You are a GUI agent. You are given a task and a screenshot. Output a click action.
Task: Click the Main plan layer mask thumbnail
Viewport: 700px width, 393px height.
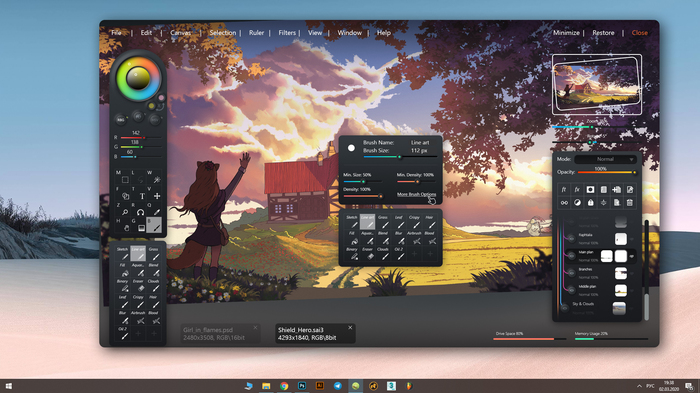pyautogui.click(x=621, y=256)
